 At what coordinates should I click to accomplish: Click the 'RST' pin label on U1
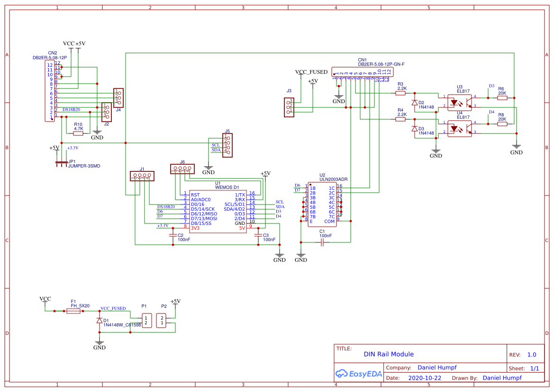point(195,195)
